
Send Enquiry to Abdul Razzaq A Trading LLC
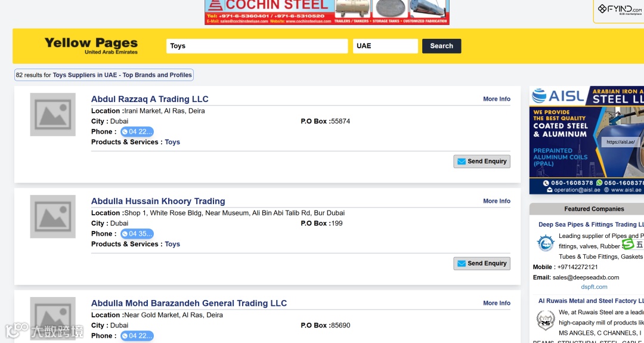coord(482,162)
